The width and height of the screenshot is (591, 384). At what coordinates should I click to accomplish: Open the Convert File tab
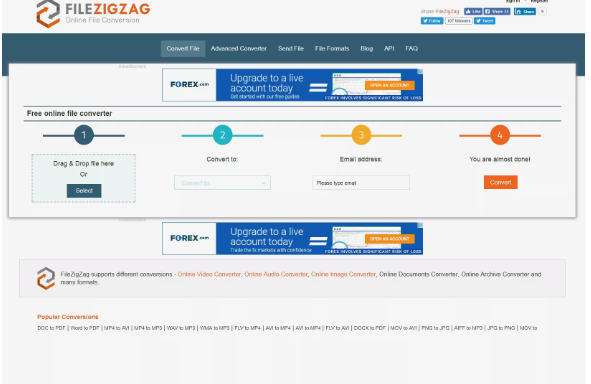coord(183,49)
